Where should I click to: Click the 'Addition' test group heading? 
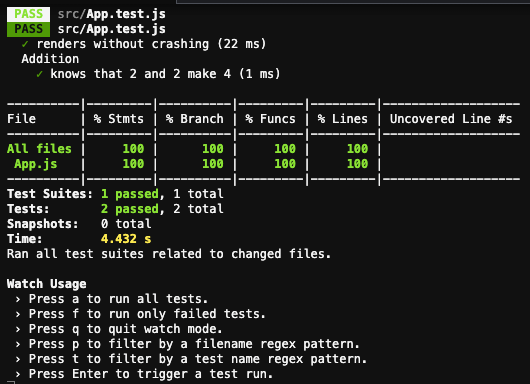[x=50, y=59]
